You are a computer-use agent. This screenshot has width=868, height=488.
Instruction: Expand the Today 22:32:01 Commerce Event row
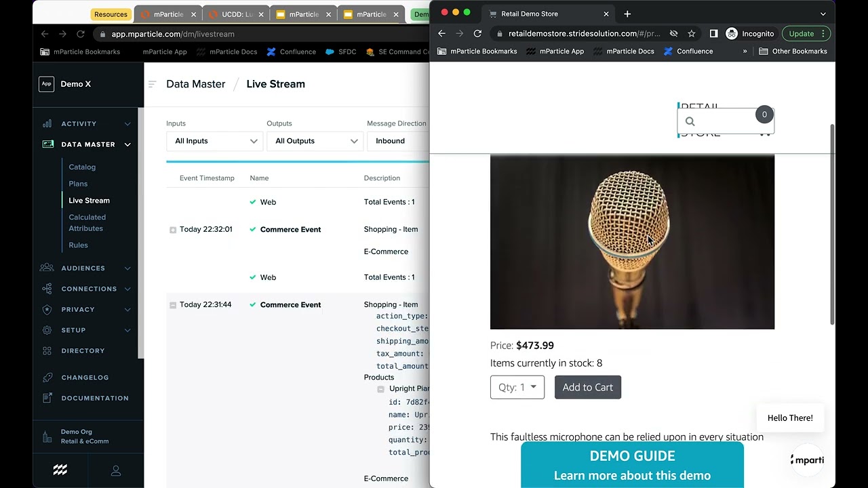pyautogui.click(x=173, y=230)
